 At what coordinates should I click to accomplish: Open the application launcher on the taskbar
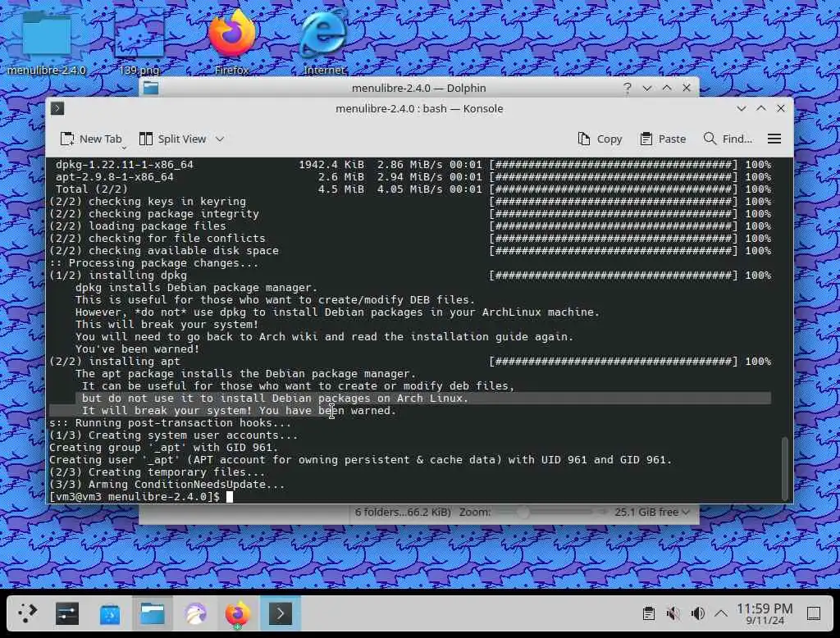[28, 613]
